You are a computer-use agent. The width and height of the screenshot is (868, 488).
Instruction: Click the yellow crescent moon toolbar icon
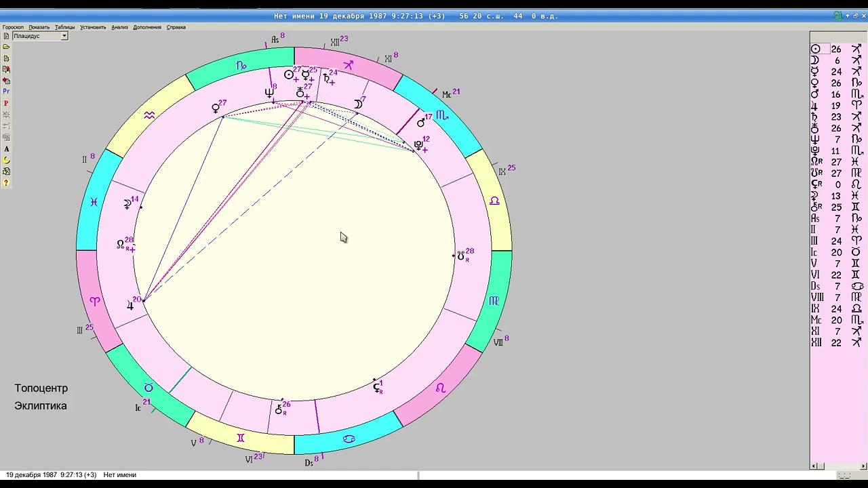tap(6, 160)
